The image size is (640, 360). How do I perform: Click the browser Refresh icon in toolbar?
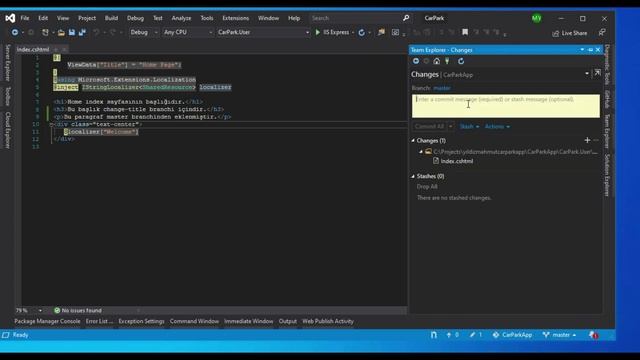point(362,32)
